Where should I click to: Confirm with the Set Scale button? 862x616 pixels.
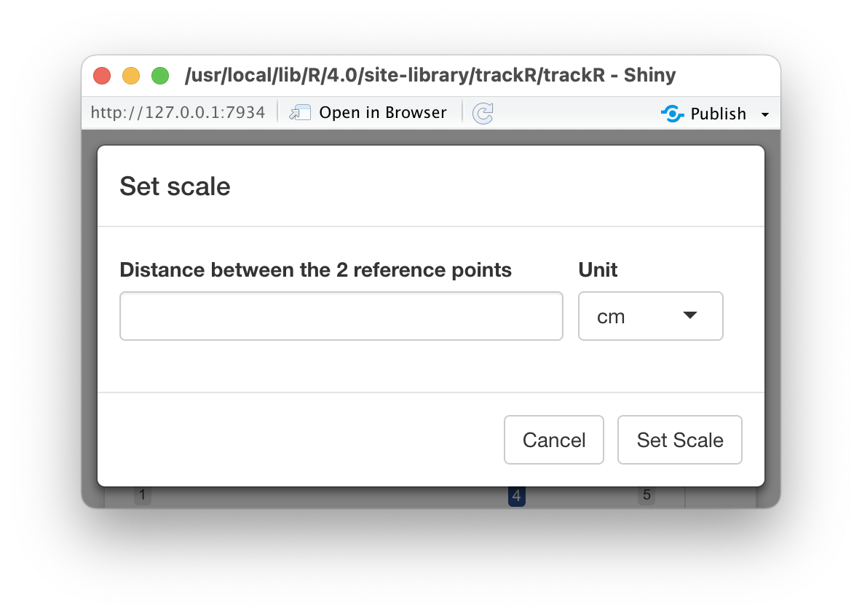pyautogui.click(x=679, y=440)
